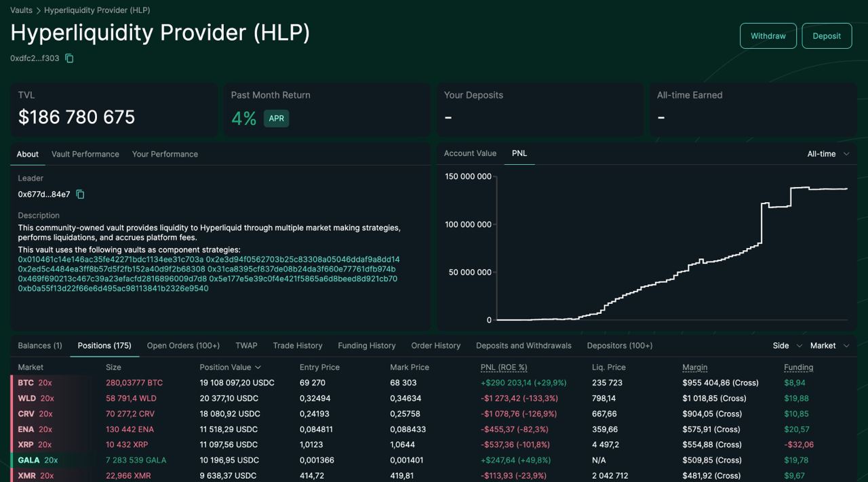Sort by the Position Value column arrow

click(258, 367)
